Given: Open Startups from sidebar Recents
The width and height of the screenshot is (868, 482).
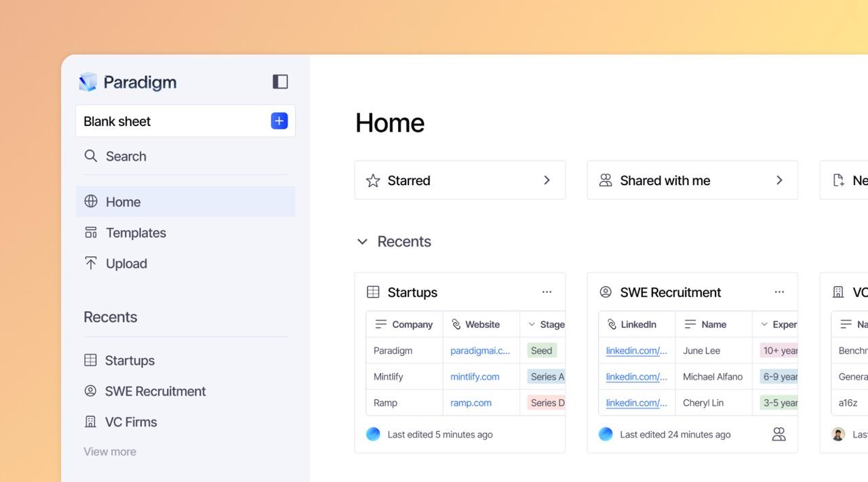Looking at the screenshot, I should (x=130, y=360).
